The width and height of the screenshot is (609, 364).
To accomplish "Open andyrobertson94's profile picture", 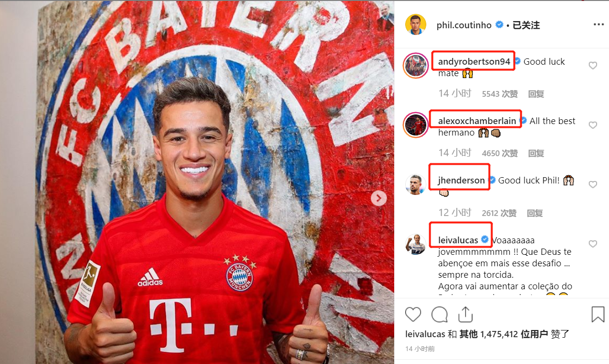I will (x=415, y=66).
